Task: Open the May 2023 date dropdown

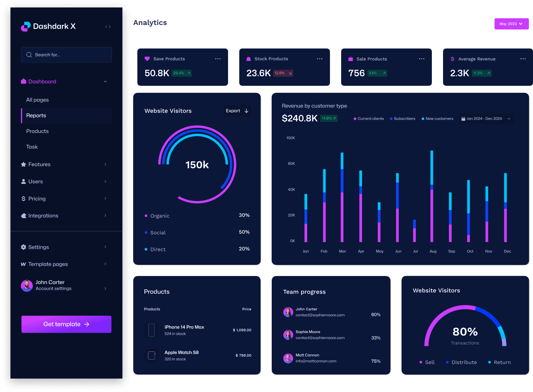Action: 511,23
